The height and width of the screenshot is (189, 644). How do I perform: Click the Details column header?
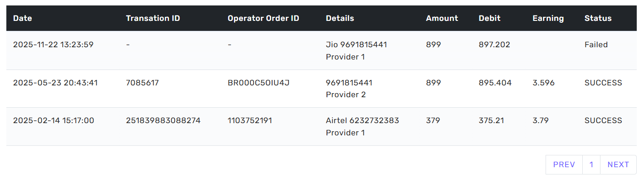[340, 19]
